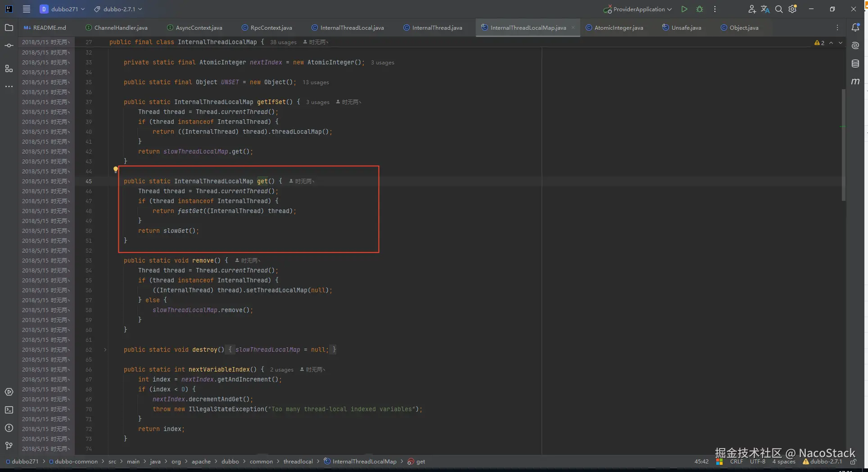Switch to the AtomicInteger.java tab
Image resolution: width=868 pixels, height=472 pixels.
click(x=619, y=27)
